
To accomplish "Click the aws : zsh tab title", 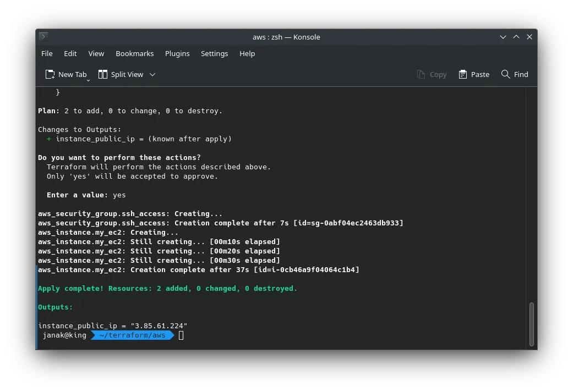I will [x=286, y=37].
